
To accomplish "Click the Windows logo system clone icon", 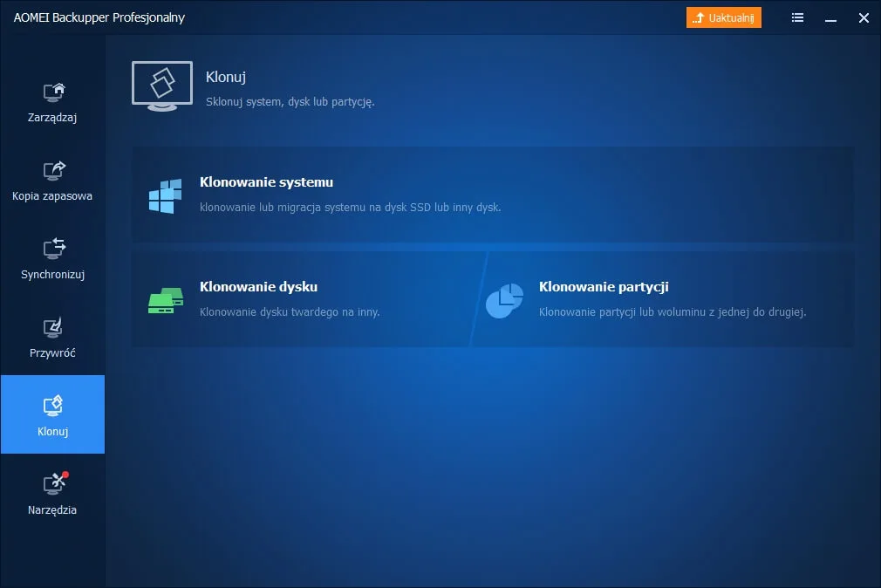I will [x=166, y=196].
